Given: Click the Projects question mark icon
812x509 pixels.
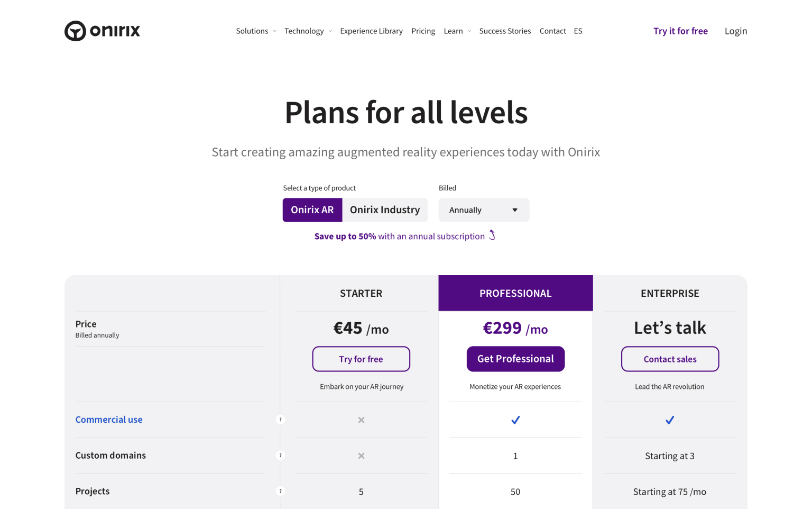Looking at the screenshot, I should coord(280,491).
